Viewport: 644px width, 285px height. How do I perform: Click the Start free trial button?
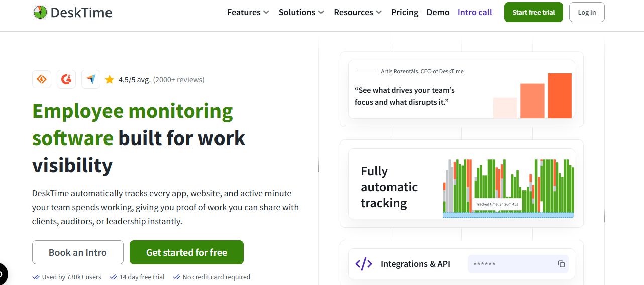click(x=533, y=12)
